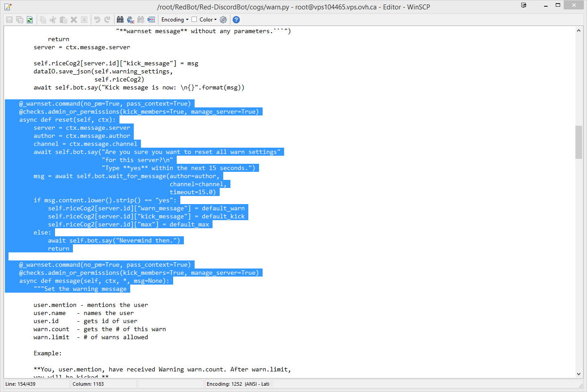Click the scrollbar up arrow
Screen dimensions: 587x392
coord(578,30)
